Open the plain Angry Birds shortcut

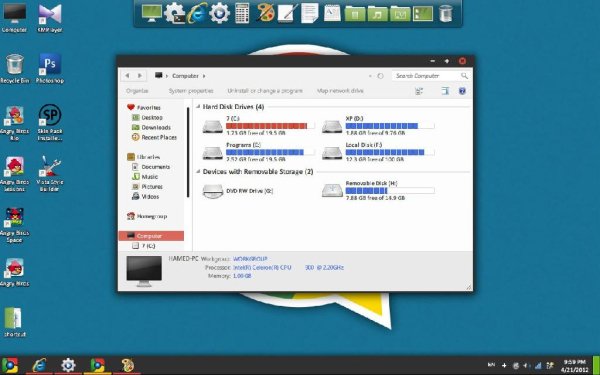(15, 272)
